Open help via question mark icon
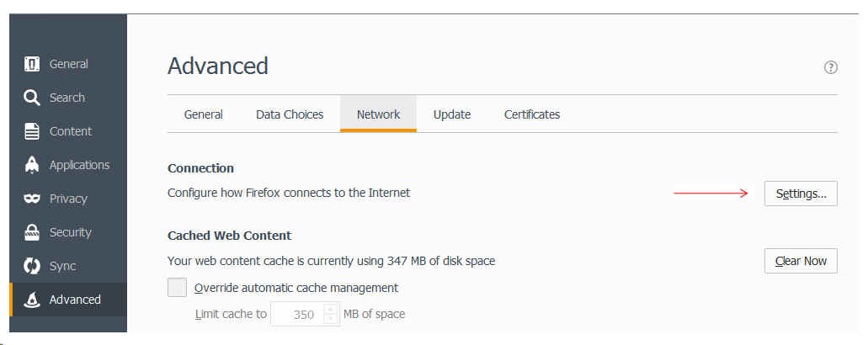This screenshot has height=345, width=868. (830, 67)
